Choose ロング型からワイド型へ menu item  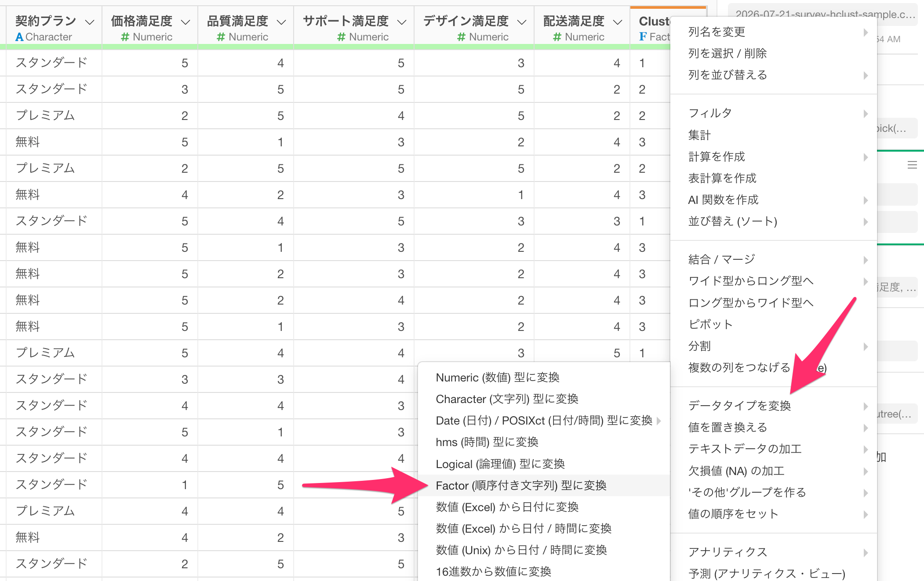774,303
